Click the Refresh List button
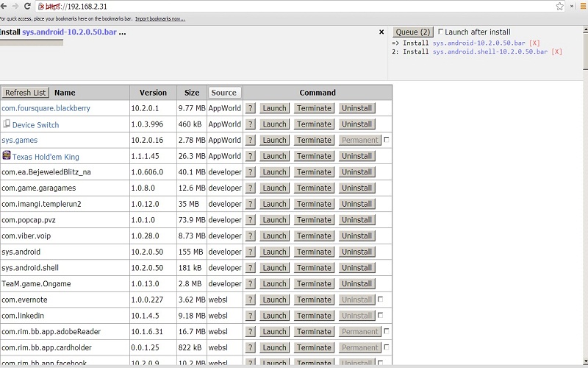This screenshot has width=588, height=368. 26,93
